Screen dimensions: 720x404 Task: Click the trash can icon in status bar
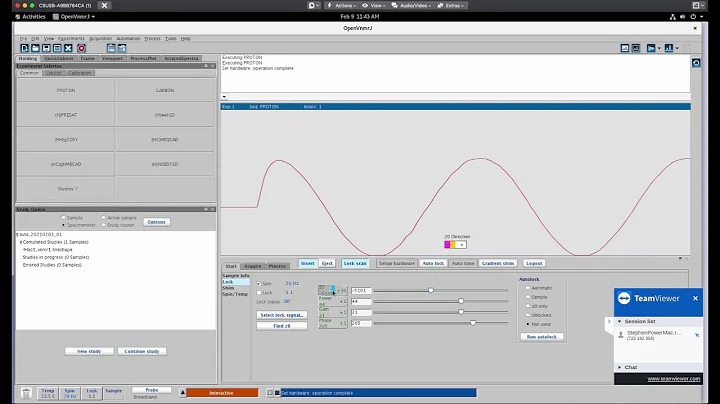(26, 393)
